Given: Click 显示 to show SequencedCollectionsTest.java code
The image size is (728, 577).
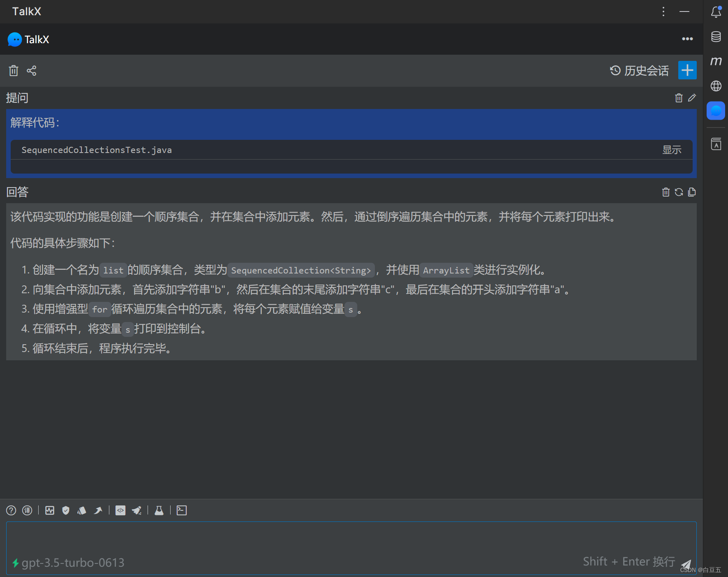Looking at the screenshot, I should [x=672, y=150].
